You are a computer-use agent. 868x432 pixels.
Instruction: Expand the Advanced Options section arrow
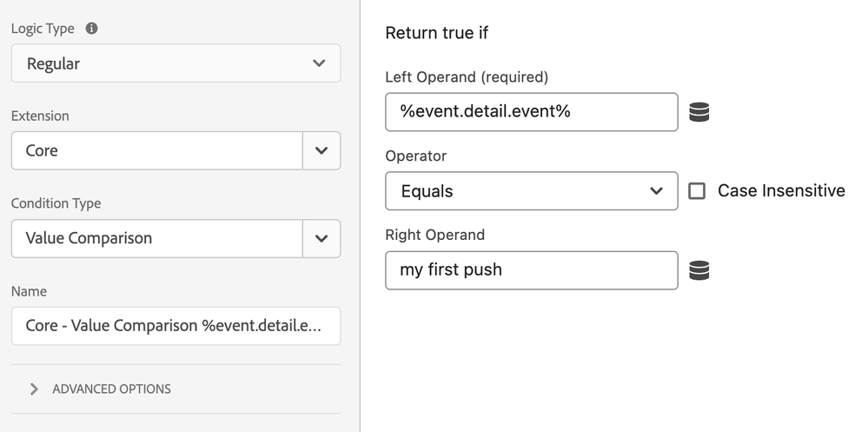34,389
